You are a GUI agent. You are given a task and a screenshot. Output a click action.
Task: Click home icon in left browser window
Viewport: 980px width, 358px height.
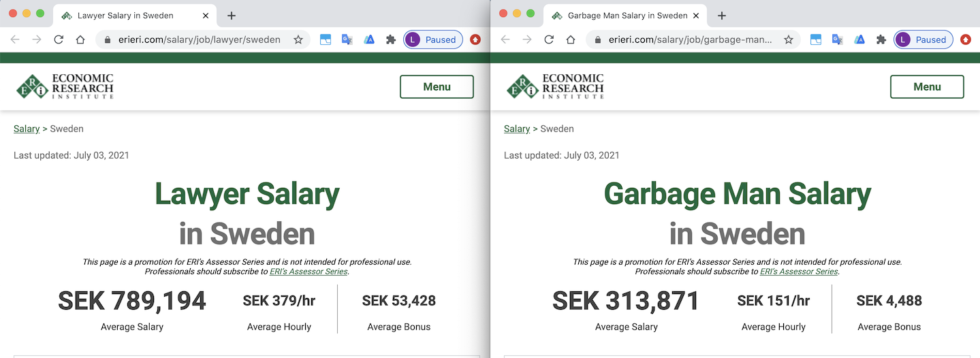80,39
